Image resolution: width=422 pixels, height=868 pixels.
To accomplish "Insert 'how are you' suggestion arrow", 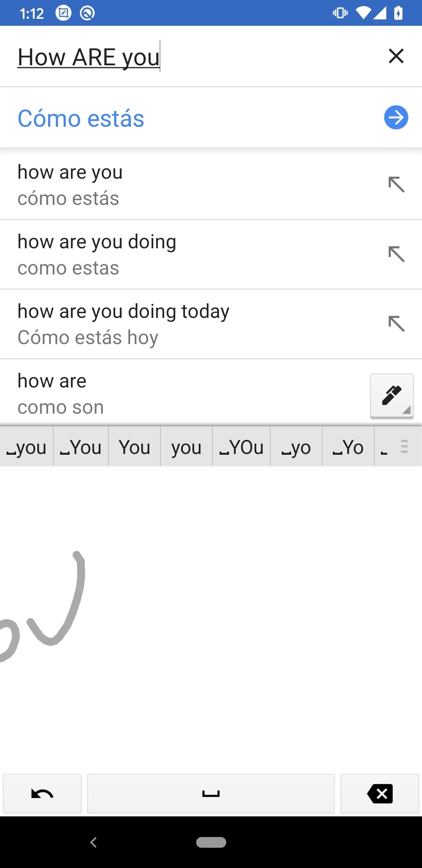I will pyautogui.click(x=396, y=185).
